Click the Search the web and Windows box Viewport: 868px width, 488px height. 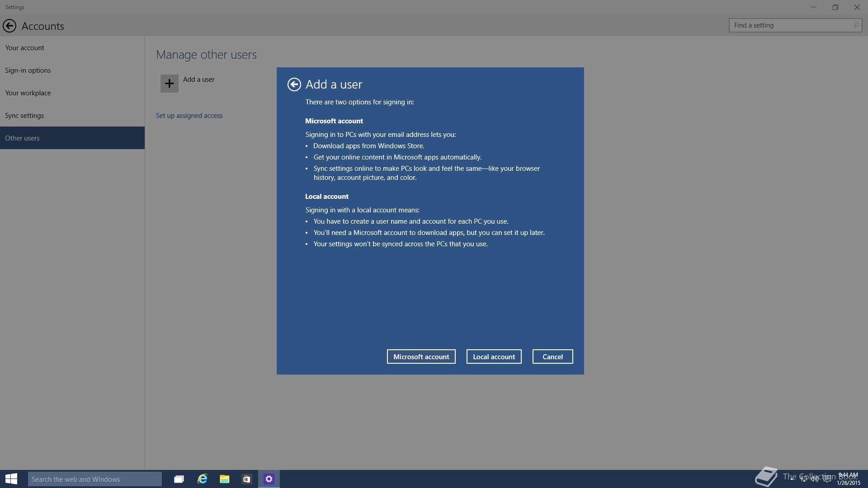tap(95, 479)
